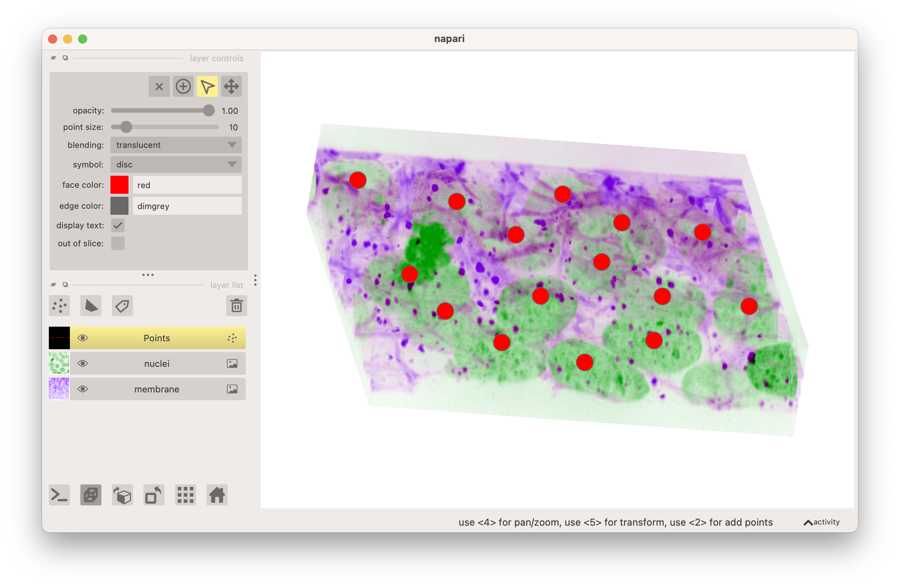This screenshot has height=588, width=900.
Task: Toggle 2D/3D display mode
Action: (x=91, y=495)
